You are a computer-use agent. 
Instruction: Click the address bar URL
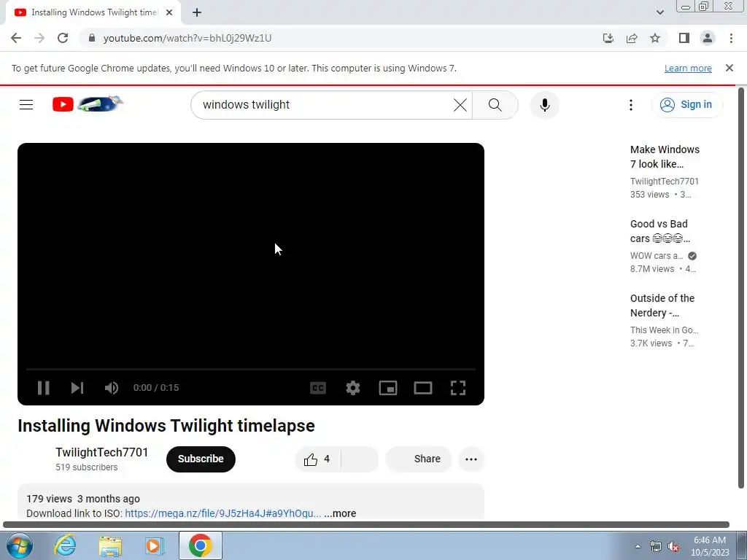[x=187, y=38]
